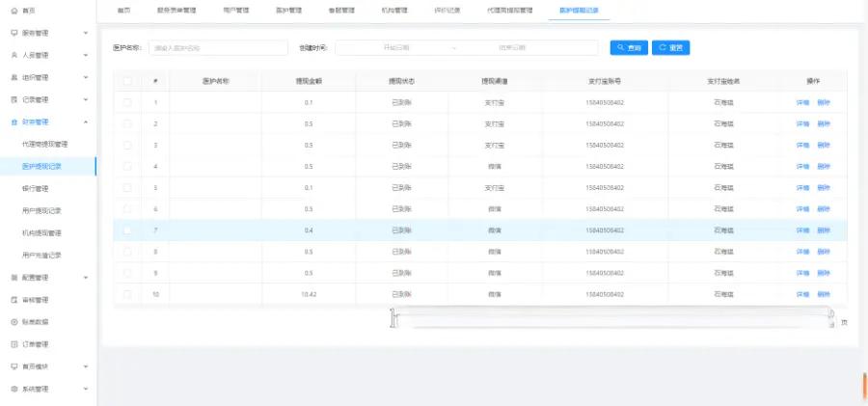This screenshot has width=868, height=406.
Task: Click 微信 channel cell in row 4
Action: pos(495,166)
